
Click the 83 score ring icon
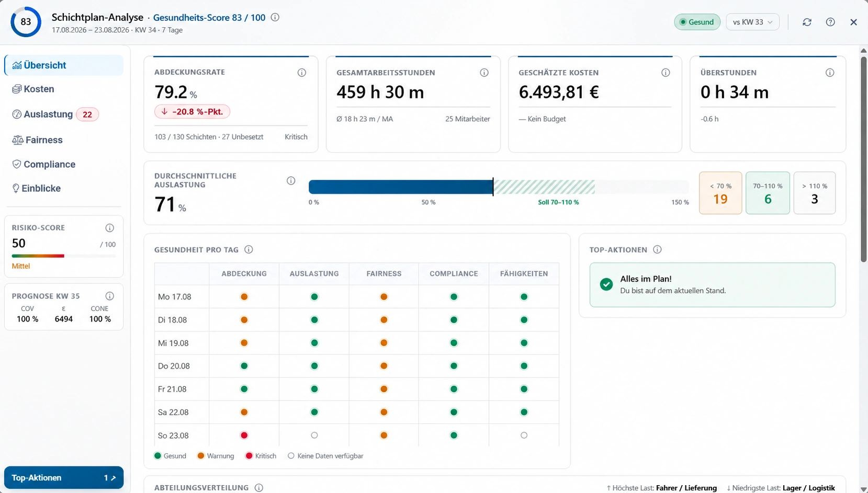point(26,22)
